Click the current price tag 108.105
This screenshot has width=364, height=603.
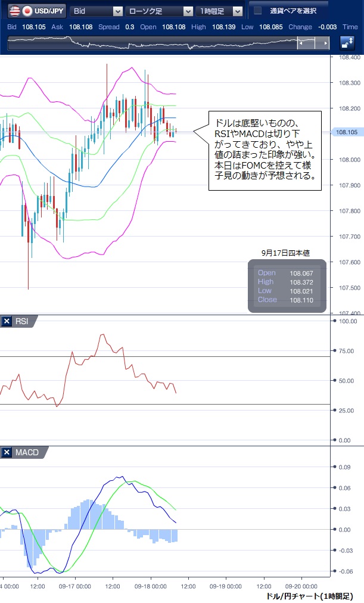(346, 132)
